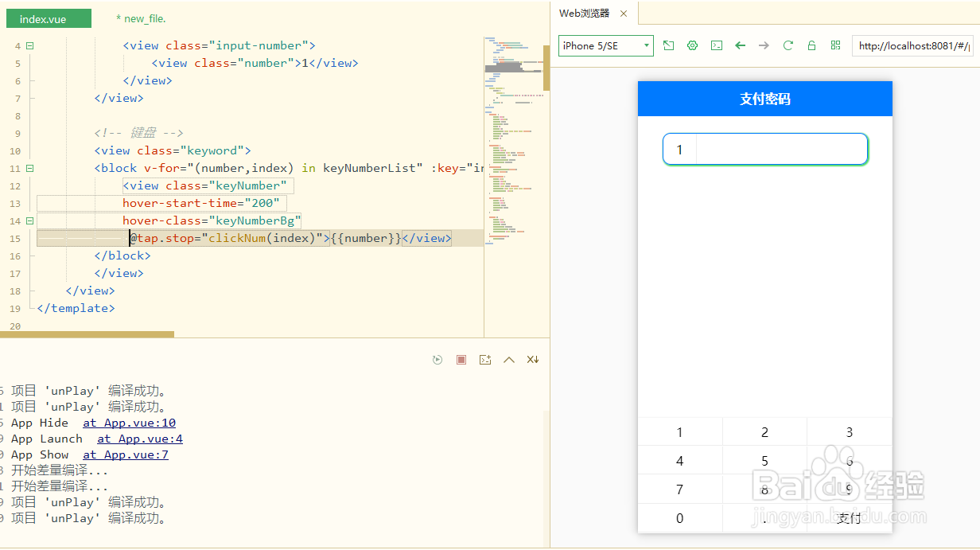Click line number 10 in gutter
The height and width of the screenshot is (550, 980).
click(16, 150)
